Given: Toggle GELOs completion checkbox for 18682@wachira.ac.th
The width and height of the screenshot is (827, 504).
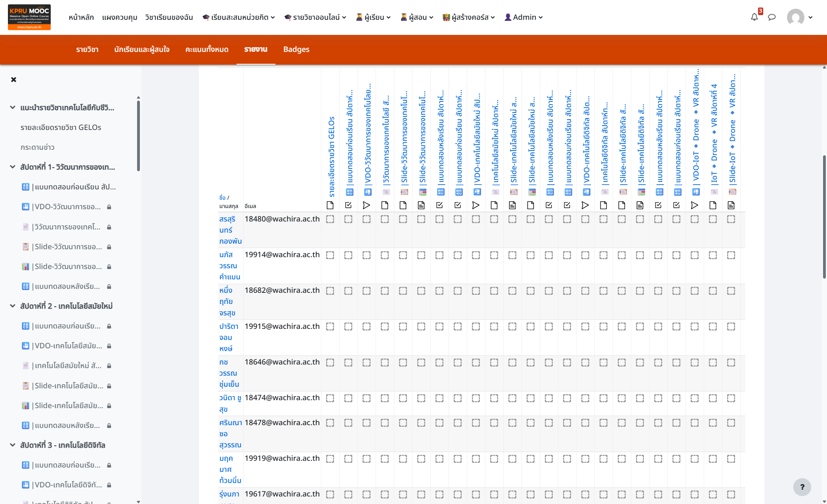Looking at the screenshot, I should tap(330, 291).
